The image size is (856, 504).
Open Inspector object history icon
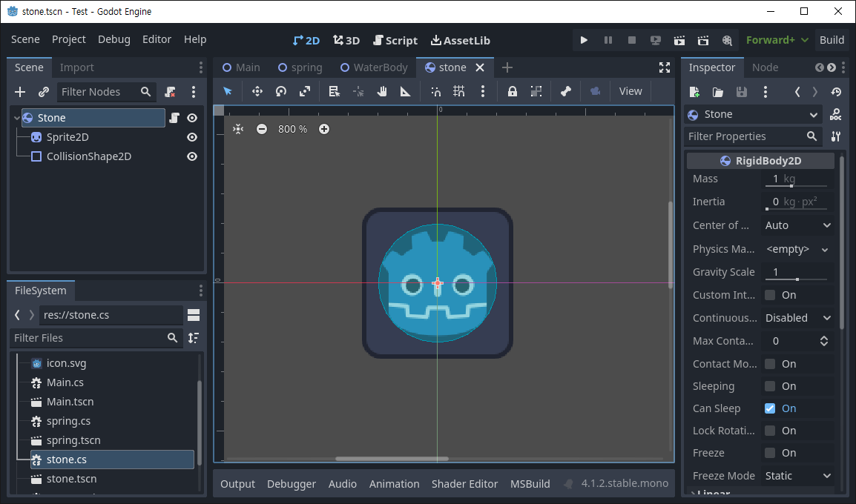tap(836, 92)
